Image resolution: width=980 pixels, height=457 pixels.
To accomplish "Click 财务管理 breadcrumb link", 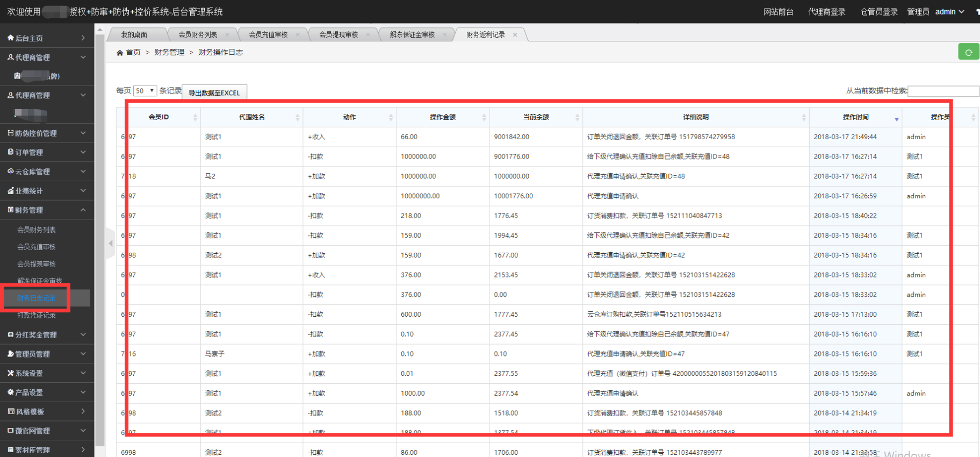I will 169,52.
